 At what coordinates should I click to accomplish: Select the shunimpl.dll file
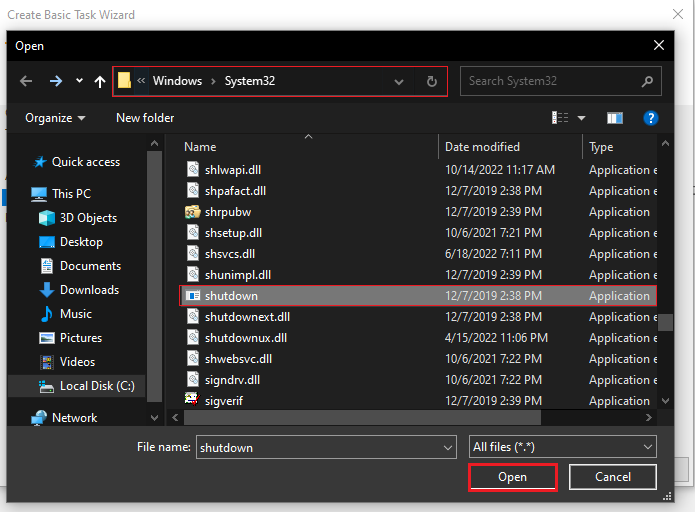(x=238, y=275)
